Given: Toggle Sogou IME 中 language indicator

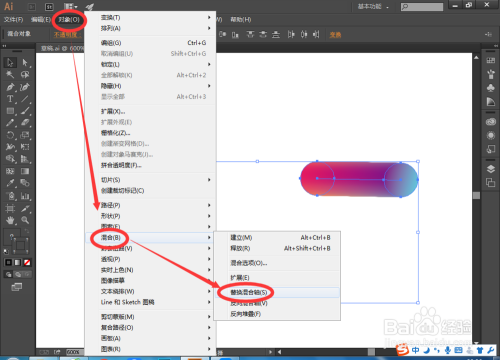Looking at the screenshot, I should pyautogui.click(x=416, y=350).
